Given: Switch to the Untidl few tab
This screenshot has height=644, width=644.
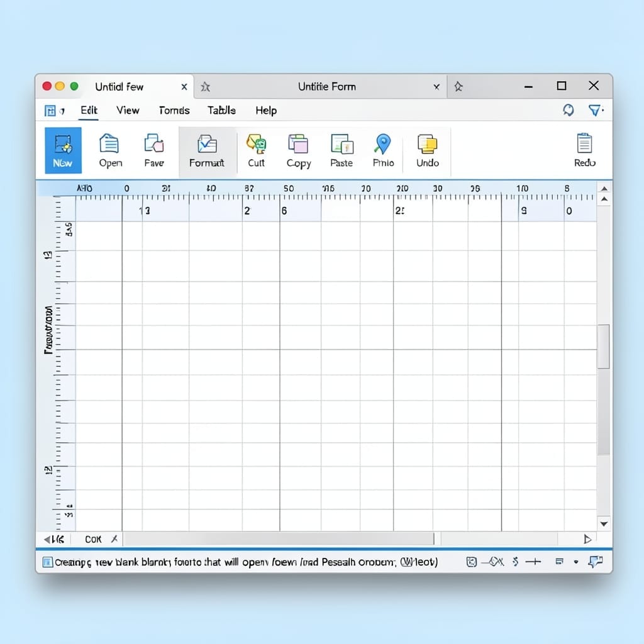Looking at the screenshot, I should pyautogui.click(x=119, y=87).
